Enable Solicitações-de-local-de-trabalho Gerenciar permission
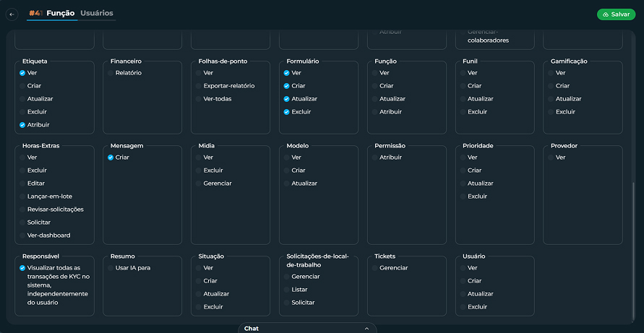Image resolution: width=644 pixels, height=333 pixels. (287, 277)
